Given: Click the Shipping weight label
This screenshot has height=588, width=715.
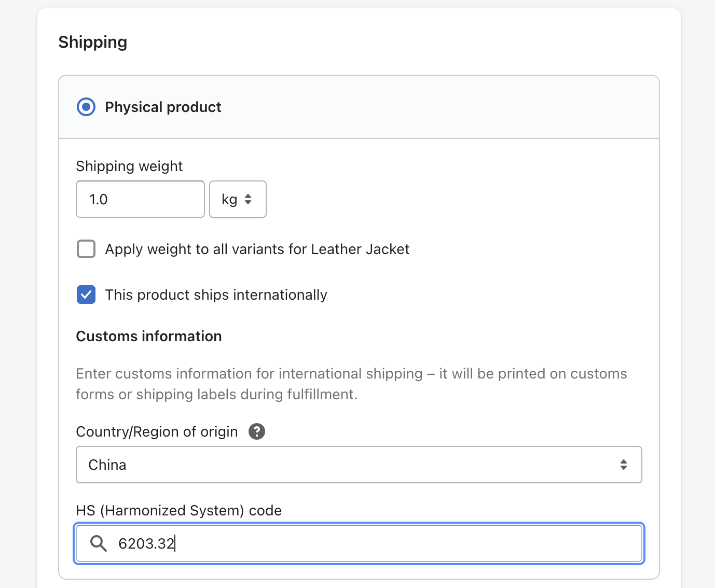Looking at the screenshot, I should pyautogui.click(x=129, y=166).
